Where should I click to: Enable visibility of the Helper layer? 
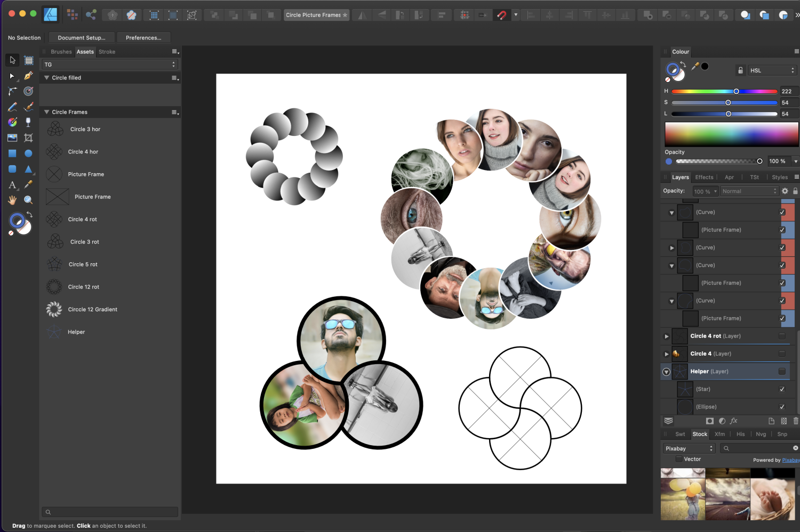[x=782, y=372]
